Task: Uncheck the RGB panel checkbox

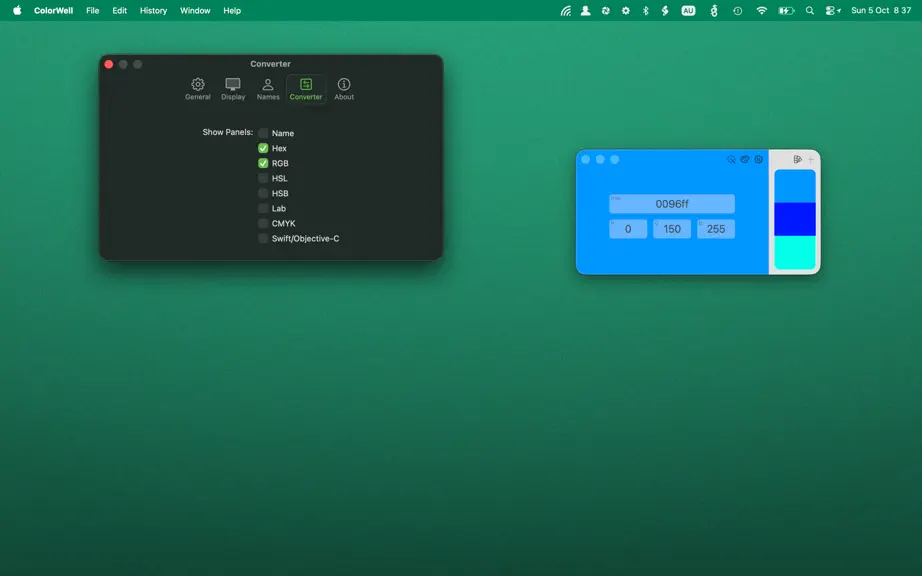Action: point(263,163)
